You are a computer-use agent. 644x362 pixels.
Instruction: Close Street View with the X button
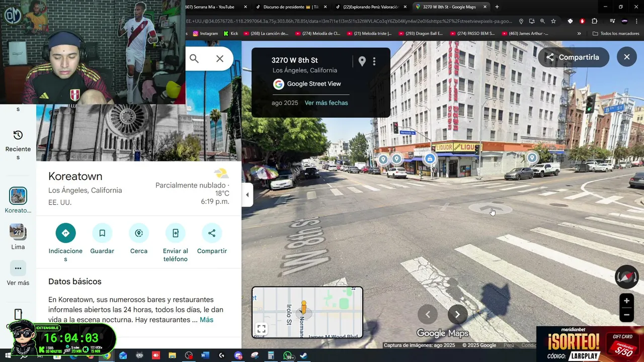(627, 57)
